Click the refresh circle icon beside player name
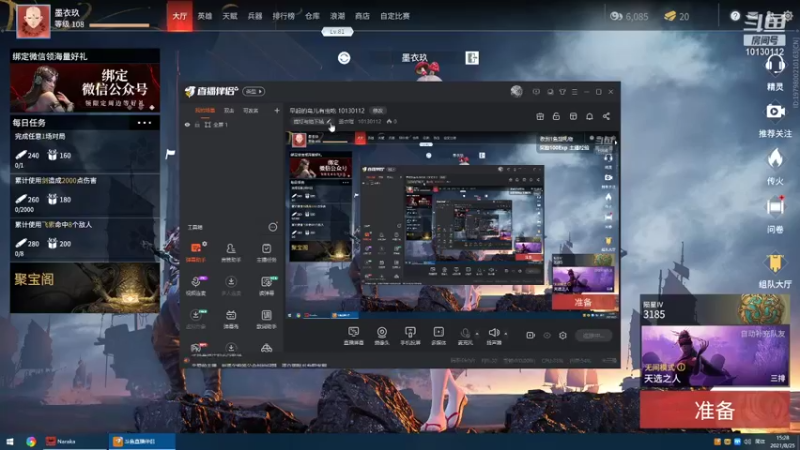The width and height of the screenshot is (800, 450). (x=344, y=58)
